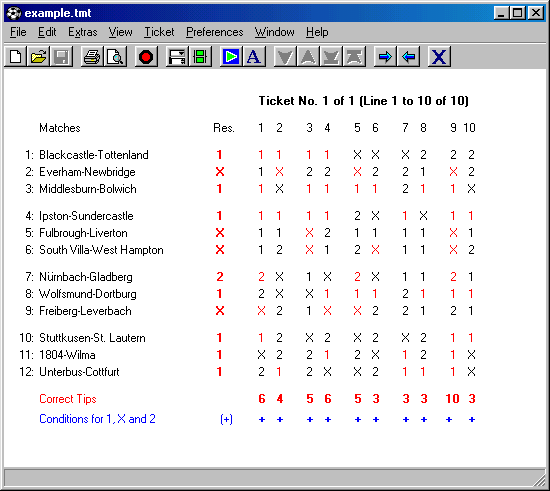Click the green filmstrip grid icon
This screenshot has height=491, width=550.
pos(200,56)
